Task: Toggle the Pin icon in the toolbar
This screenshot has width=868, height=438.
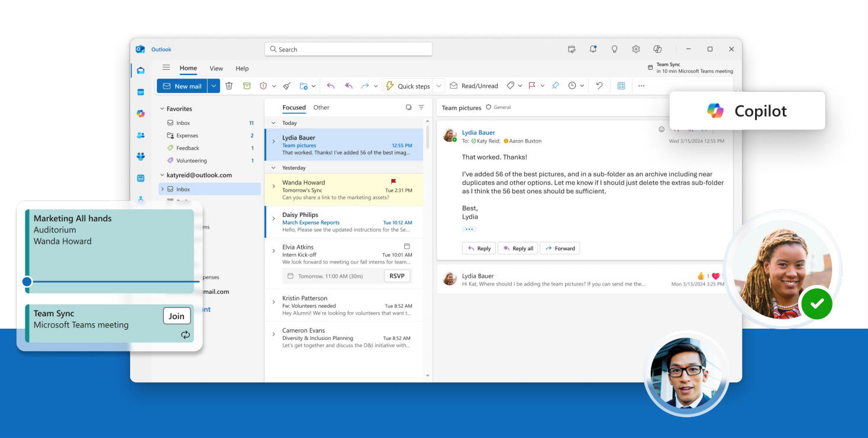Action: coord(555,86)
